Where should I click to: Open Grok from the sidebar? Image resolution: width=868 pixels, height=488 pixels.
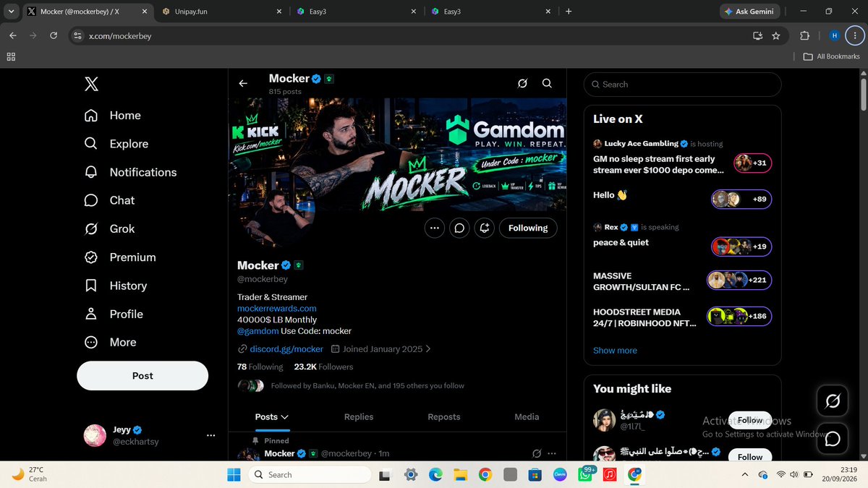coord(109,228)
